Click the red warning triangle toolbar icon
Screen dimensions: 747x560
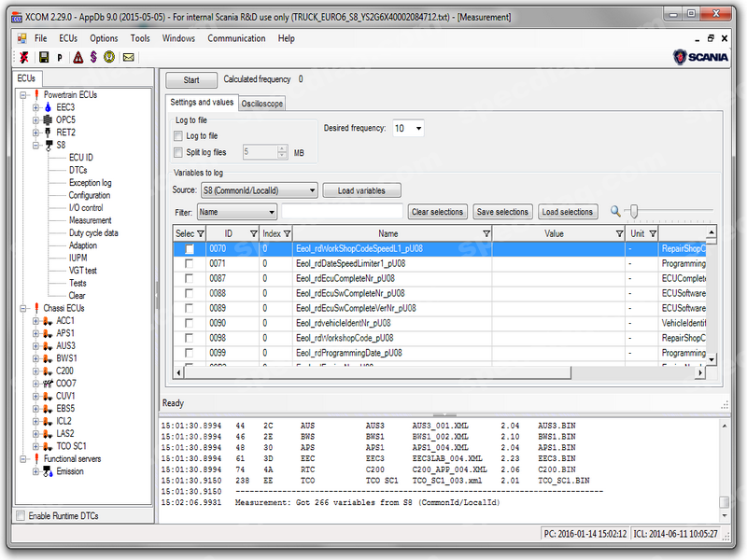(x=78, y=57)
